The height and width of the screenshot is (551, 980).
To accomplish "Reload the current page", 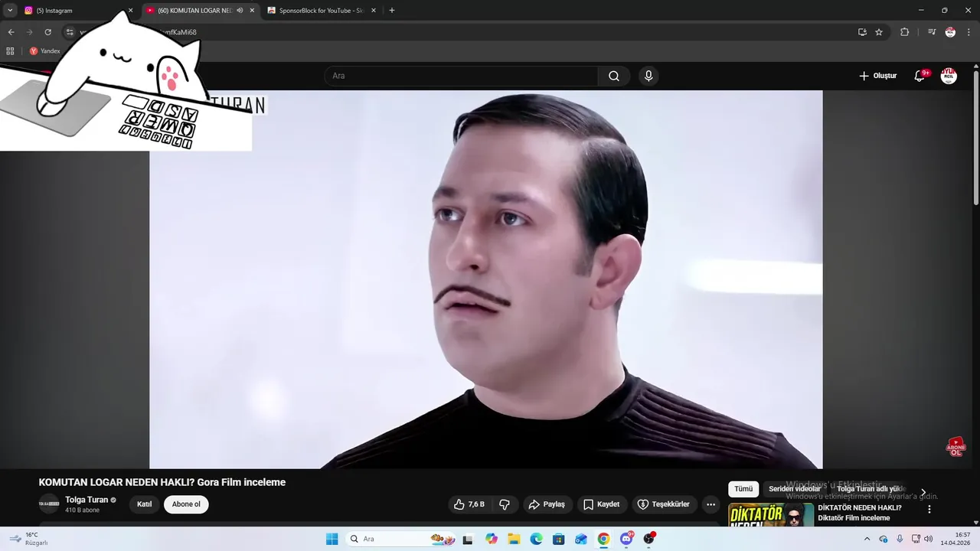I will [47, 32].
